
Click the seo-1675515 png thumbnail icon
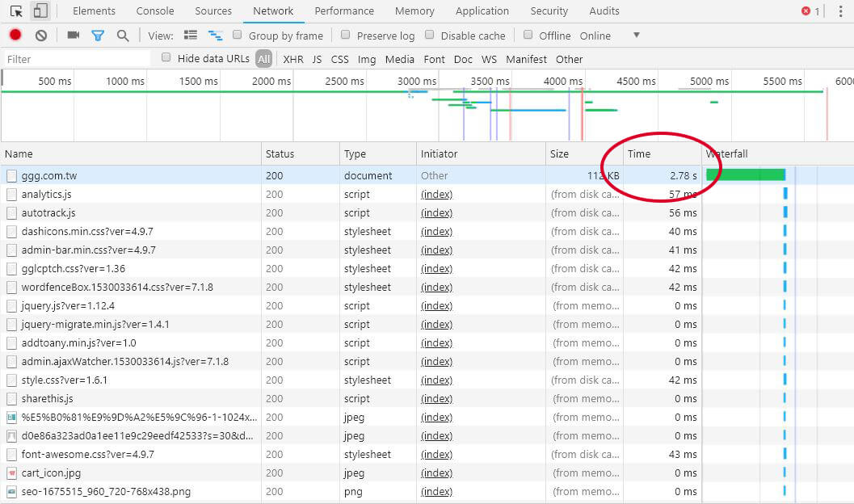[11, 492]
